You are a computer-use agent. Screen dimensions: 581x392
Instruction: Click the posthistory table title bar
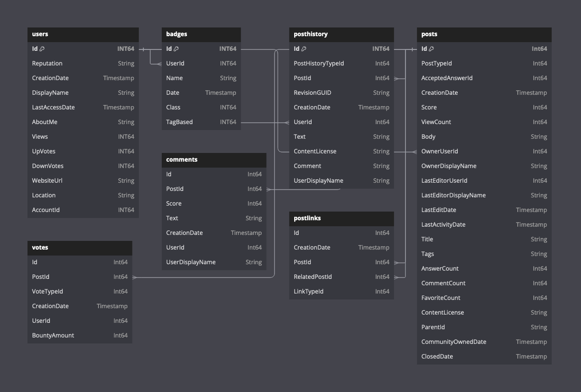(x=341, y=34)
